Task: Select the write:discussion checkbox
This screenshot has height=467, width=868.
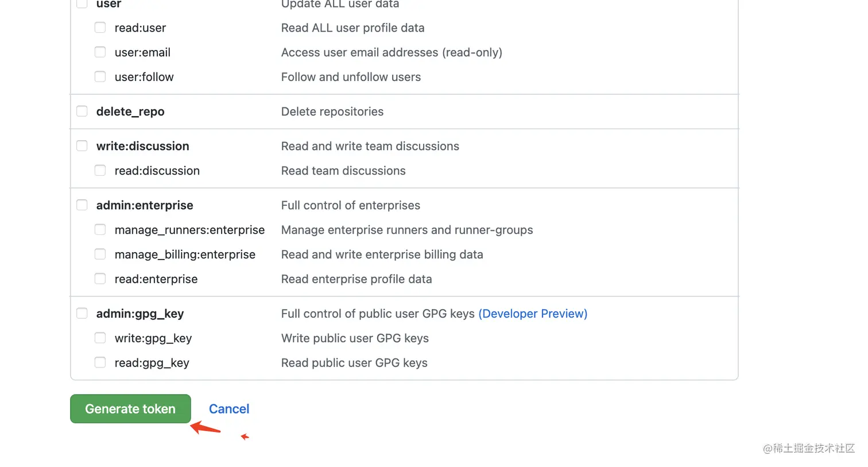Action: coord(82,146)
